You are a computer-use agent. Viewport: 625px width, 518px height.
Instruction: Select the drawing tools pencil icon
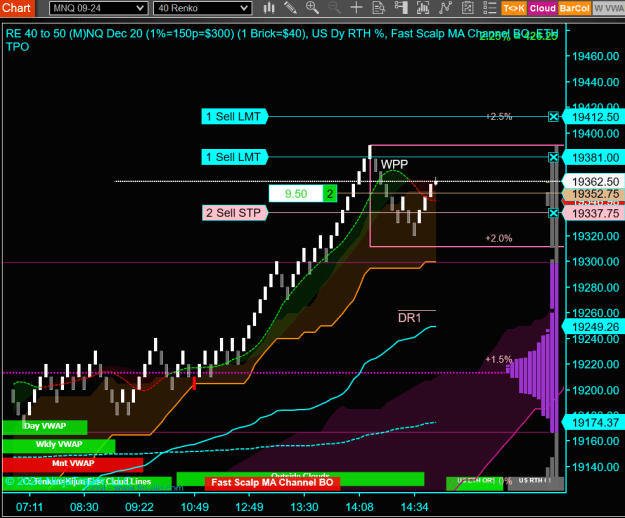click(x=291, y=8)
